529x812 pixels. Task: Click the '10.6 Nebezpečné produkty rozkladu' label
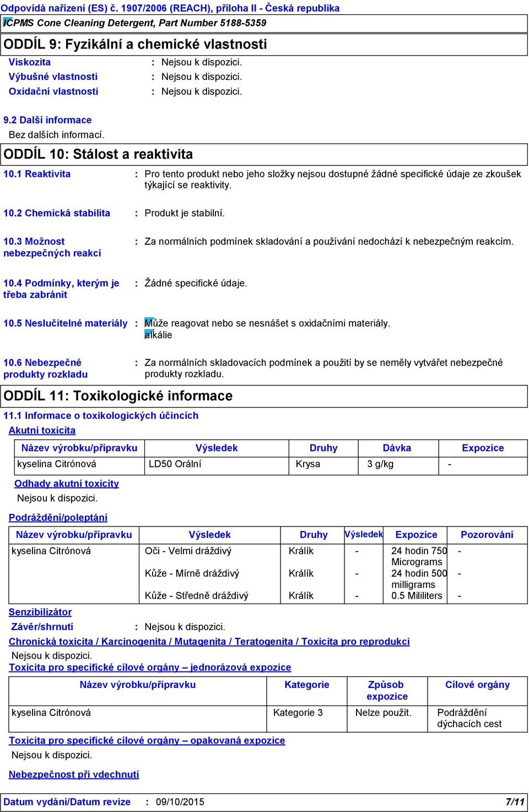(45, 368)
